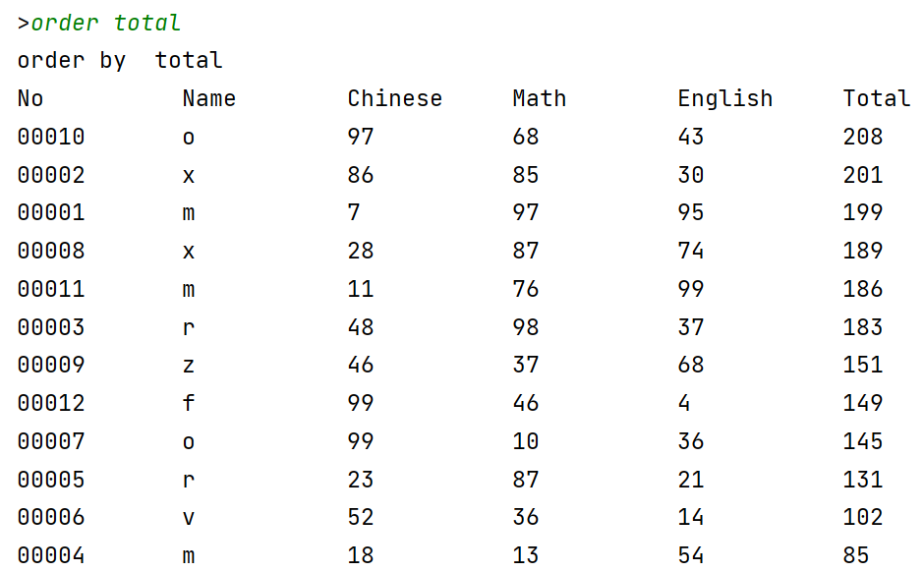Click the 'Name' column header
Image resolution: width=924 pixels, height=572 pixels.
(x=208, y=99)
